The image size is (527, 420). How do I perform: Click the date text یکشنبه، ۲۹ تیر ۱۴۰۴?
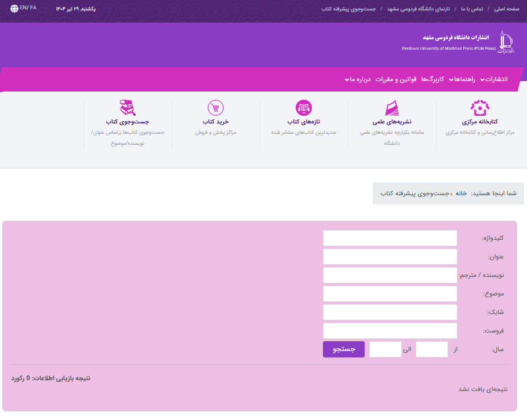point(75,9)
